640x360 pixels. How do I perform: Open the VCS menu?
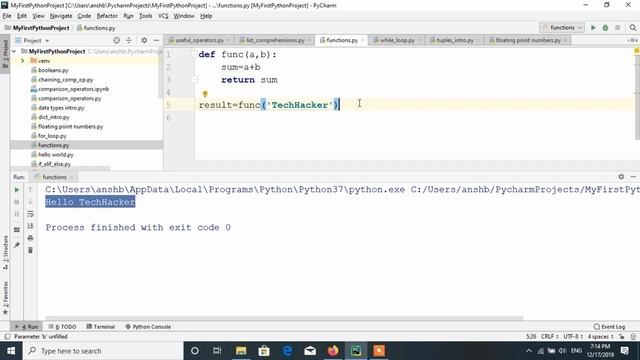pos(163,16)
